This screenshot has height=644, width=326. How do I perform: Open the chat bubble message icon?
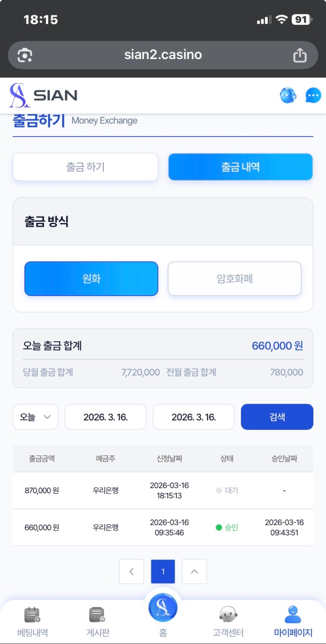(x=313, y=96)
